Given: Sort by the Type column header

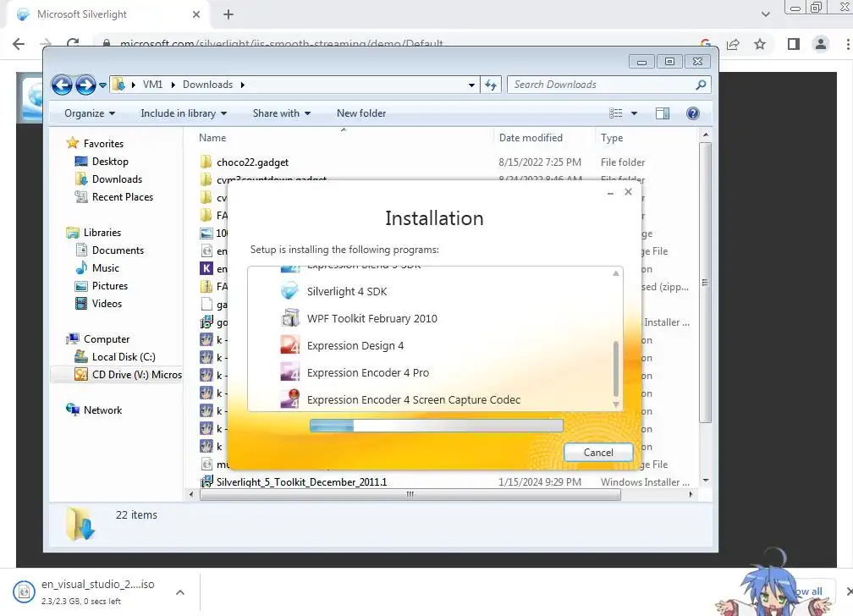Looking at the screenshot, I should pyautogui.click(x=612, y=138).
